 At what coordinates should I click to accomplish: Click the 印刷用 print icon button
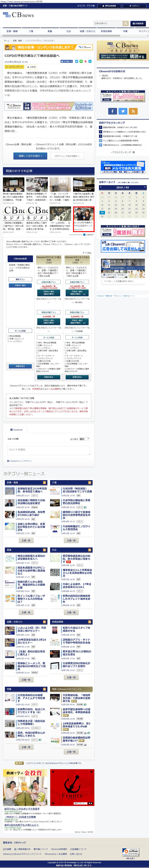point(31,67)
